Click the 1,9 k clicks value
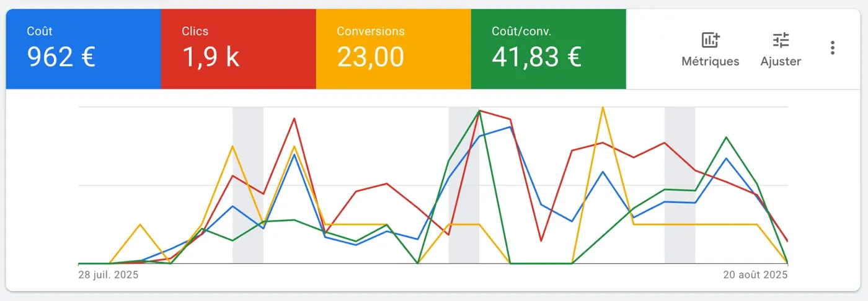The height and width of the screenshot is (301, 868). tap(211, 57)
